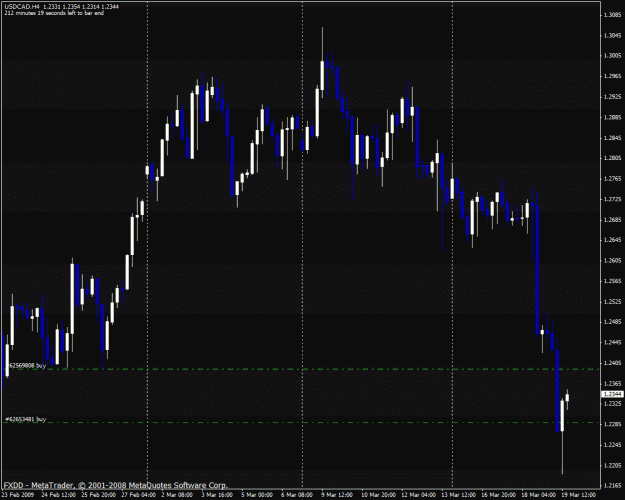Click the 9 Mar 12:00 time label
Screen dimensions: 625x500
click(x=337, y=495)
